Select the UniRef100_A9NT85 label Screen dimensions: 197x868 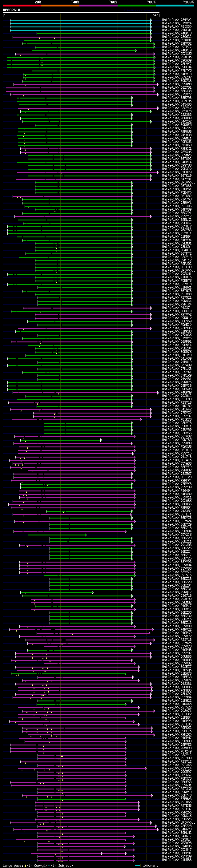[x=177, y=440]
